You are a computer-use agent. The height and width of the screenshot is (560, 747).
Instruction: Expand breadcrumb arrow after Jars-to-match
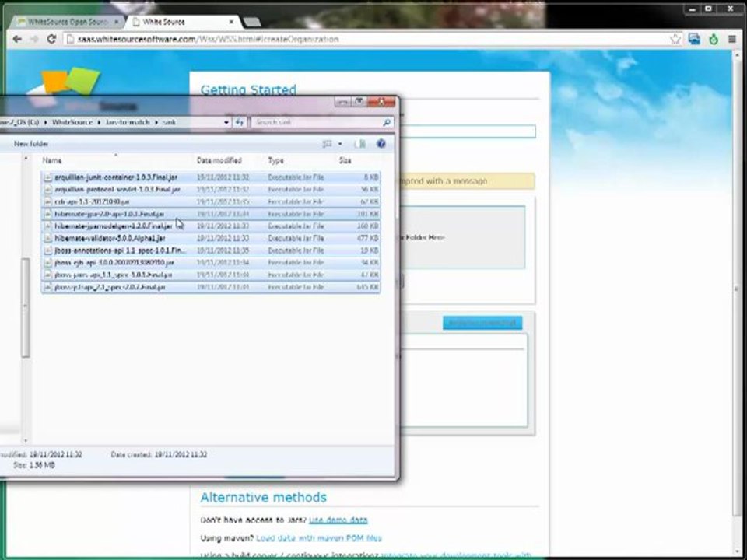156,122
